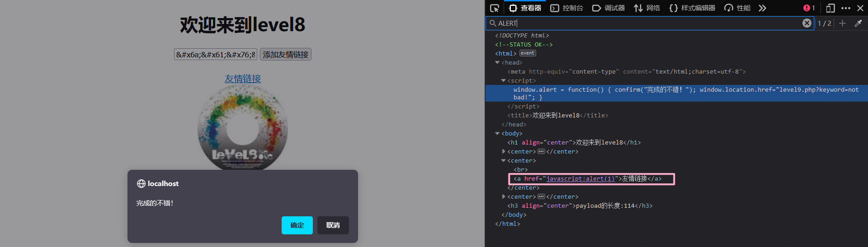Click the javascript:alert(1) href link in markup
Screen dimensions: 868x247
[x=580, y=179]
